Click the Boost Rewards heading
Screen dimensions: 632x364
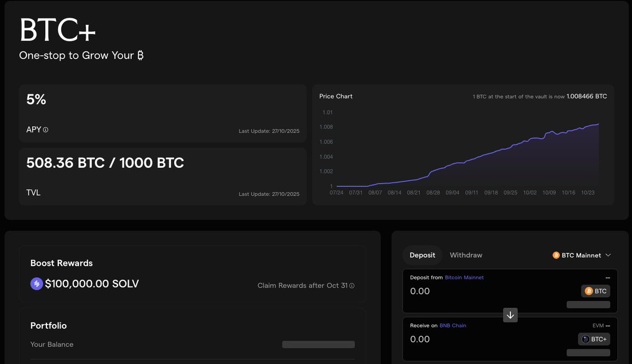point(62,263)
